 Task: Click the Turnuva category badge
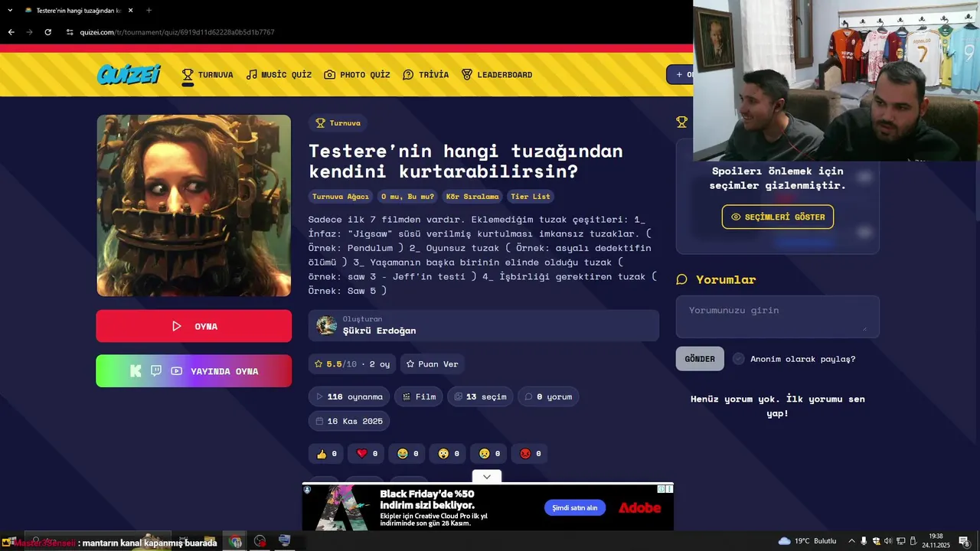tap(338, 122)
